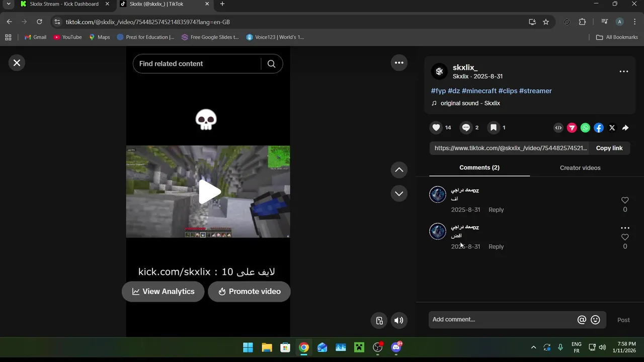Mute the video with speaker icon

[399, 320]
